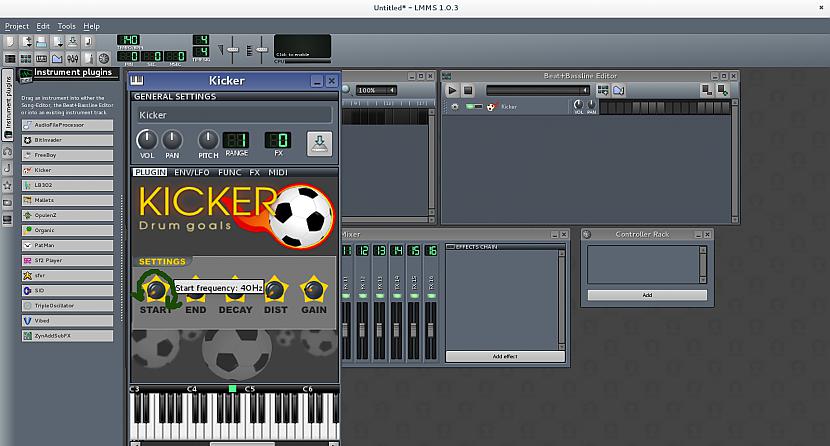Show the Piano Roll window
The height and width of the screenshot is (446, 830).
click(x=41, y=58)
